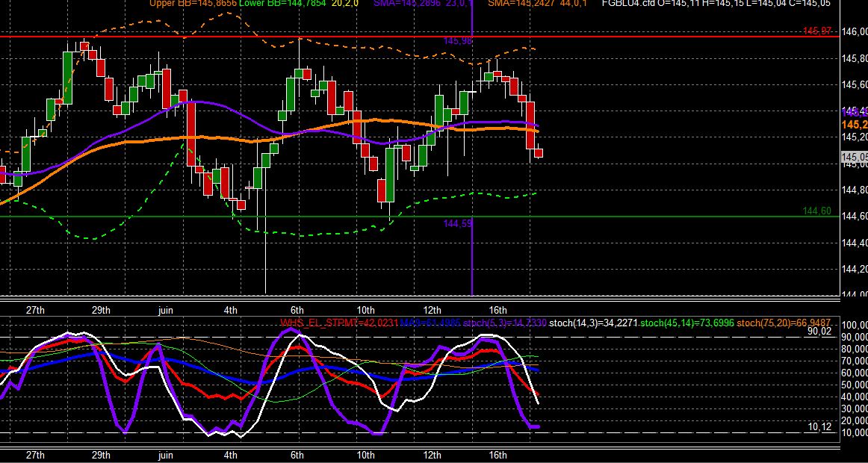
Task: Select the blue MA3 indicator label
Action: pos(430,323)
